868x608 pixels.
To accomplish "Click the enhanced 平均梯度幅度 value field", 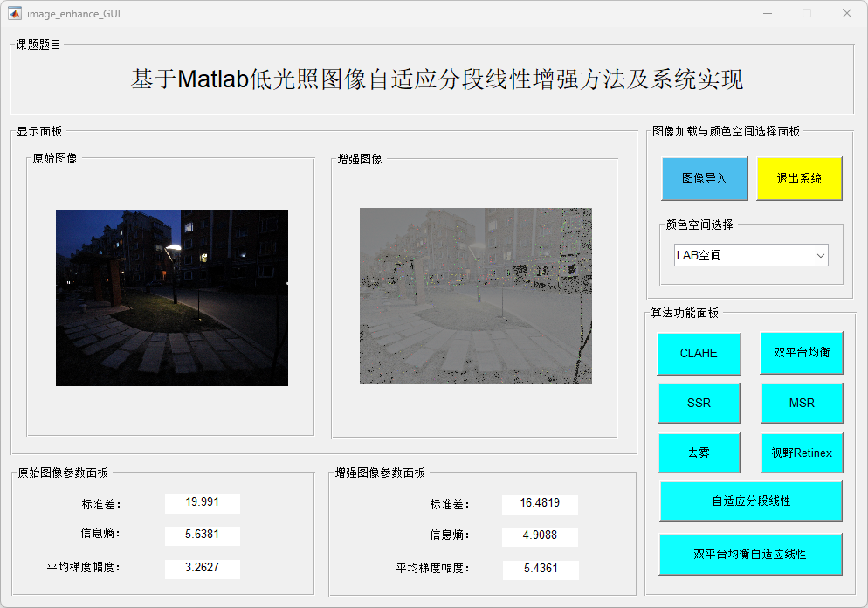I will [540, 569].
